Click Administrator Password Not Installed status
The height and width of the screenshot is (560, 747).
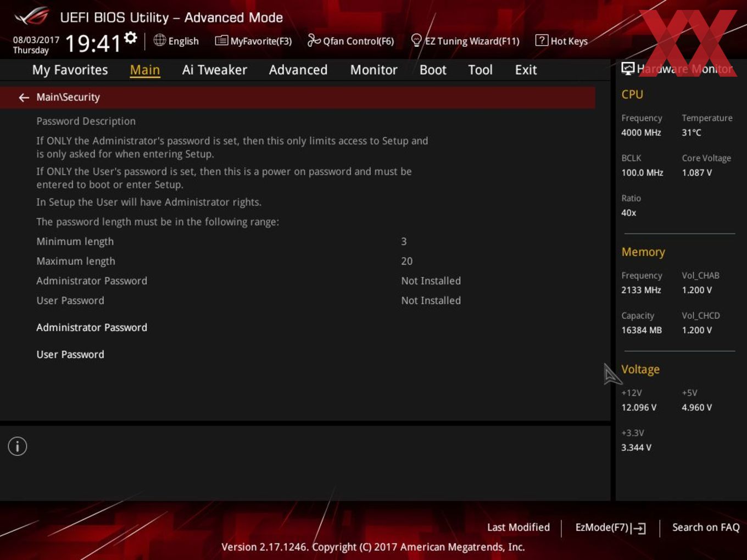[x=431, y=281]
